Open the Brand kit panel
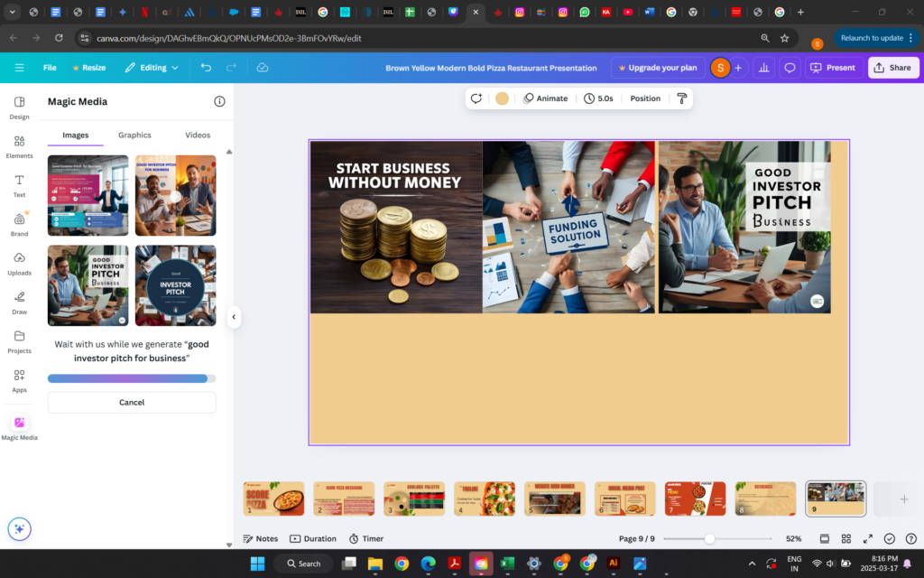Image resolution: width=924 pixels, height=578 pixels. coord(19,224)
